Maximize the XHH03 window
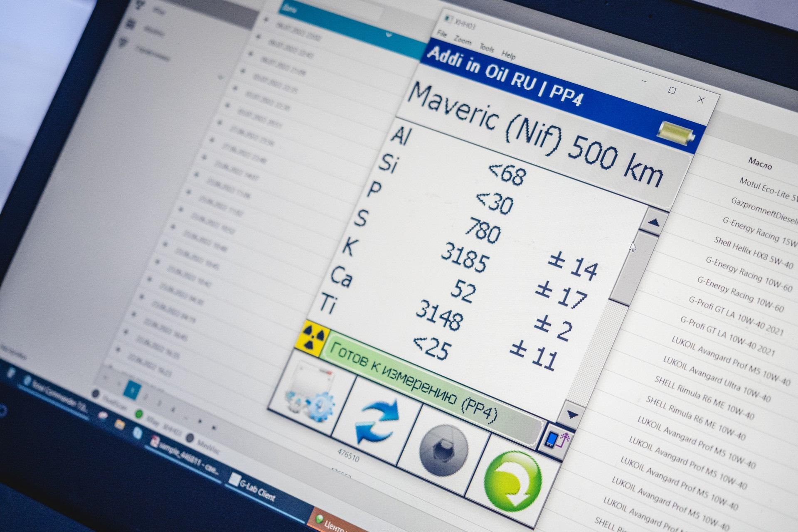The image size is (798, 532). coord(672,90)
